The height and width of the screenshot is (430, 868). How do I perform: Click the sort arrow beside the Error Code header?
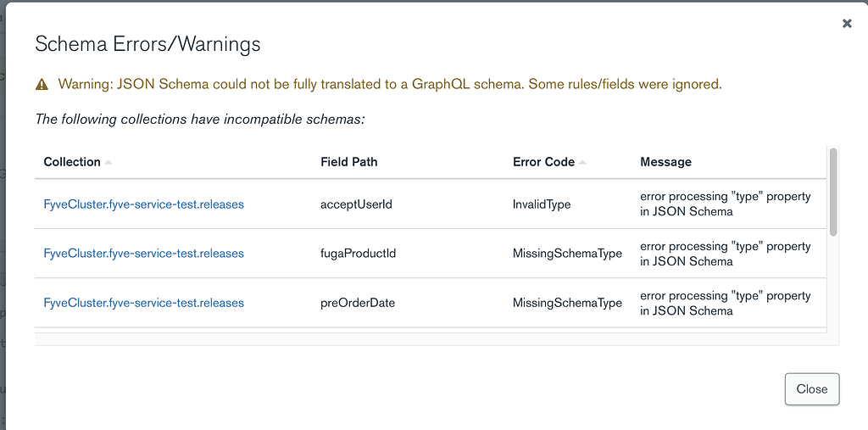[582, 162]
